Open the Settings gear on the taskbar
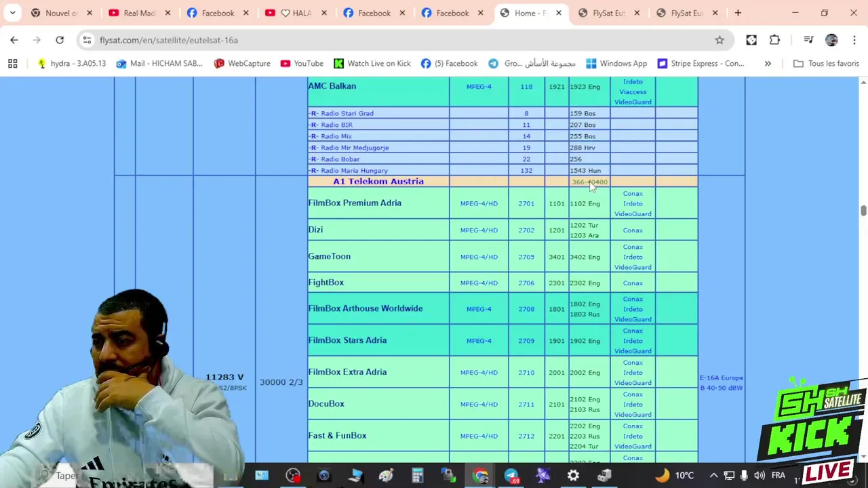This screenshot has width=868, height=488. click(573, 475)
